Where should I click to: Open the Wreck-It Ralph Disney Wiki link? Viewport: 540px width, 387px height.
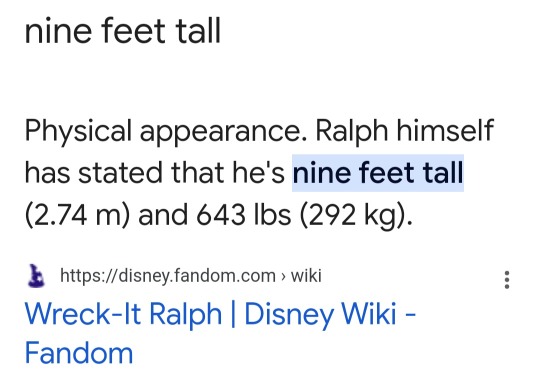click(x=220, y=333)
